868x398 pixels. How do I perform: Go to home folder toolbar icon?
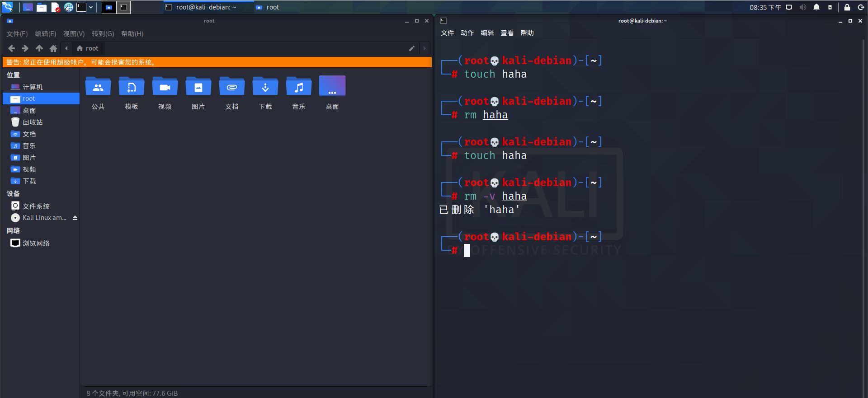[x=53, y=48]
